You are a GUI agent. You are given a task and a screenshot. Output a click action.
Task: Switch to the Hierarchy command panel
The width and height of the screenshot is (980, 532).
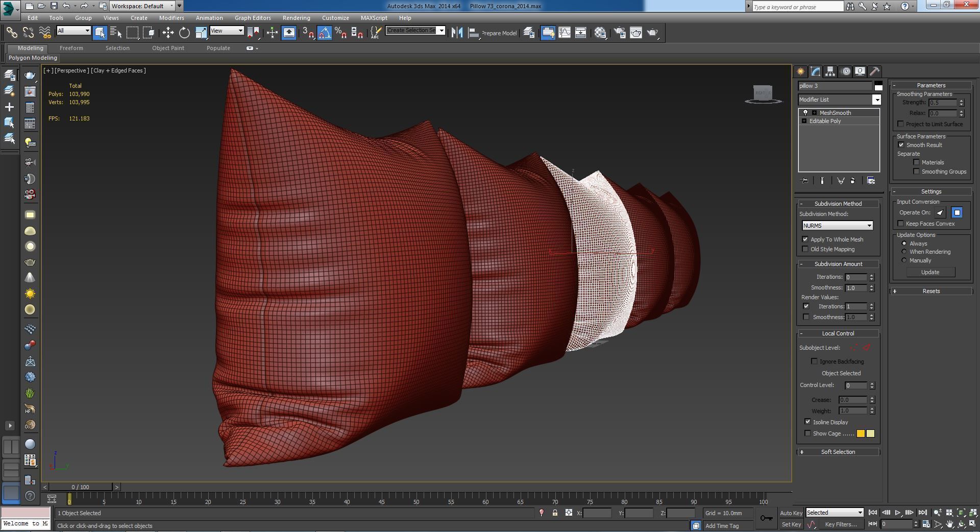[830, 71]
